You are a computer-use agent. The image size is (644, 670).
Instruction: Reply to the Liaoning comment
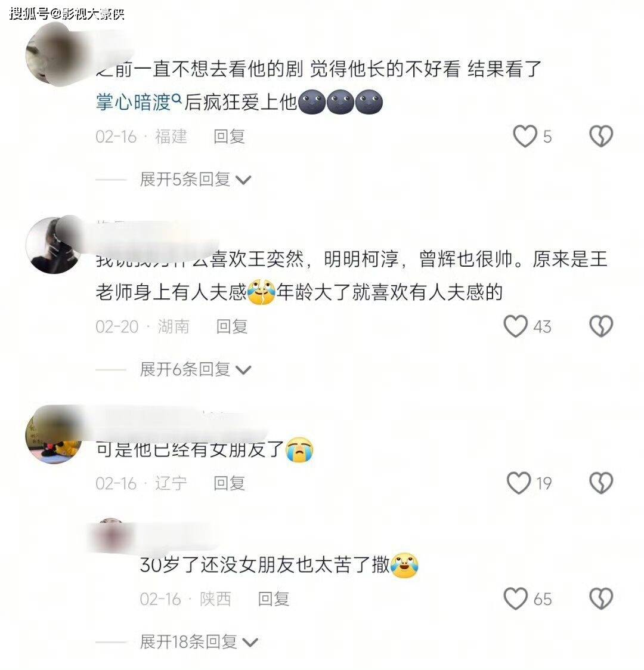tap(230, 483)
